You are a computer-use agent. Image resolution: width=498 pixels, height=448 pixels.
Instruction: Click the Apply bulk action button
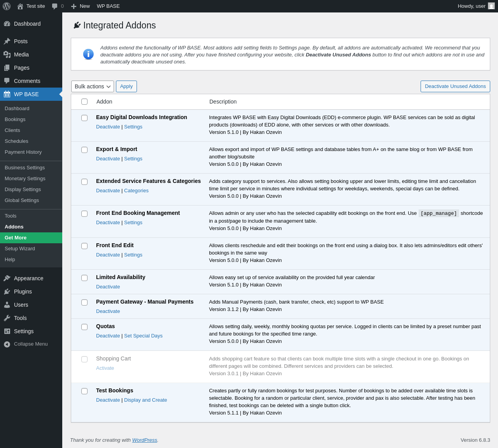pyautogui.click(x=126, y=86)
